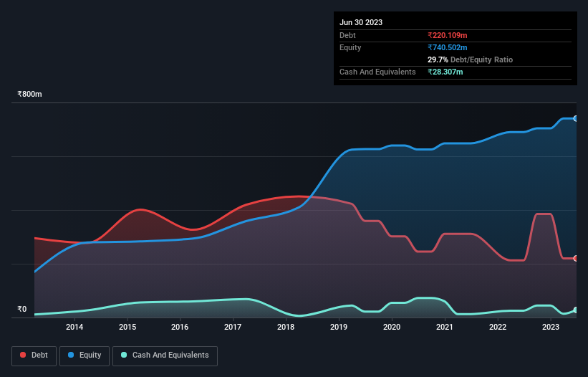This screenshot has width=588, height=377.
Task: Click the 2020 x-axis label
Action: (392, 327)
